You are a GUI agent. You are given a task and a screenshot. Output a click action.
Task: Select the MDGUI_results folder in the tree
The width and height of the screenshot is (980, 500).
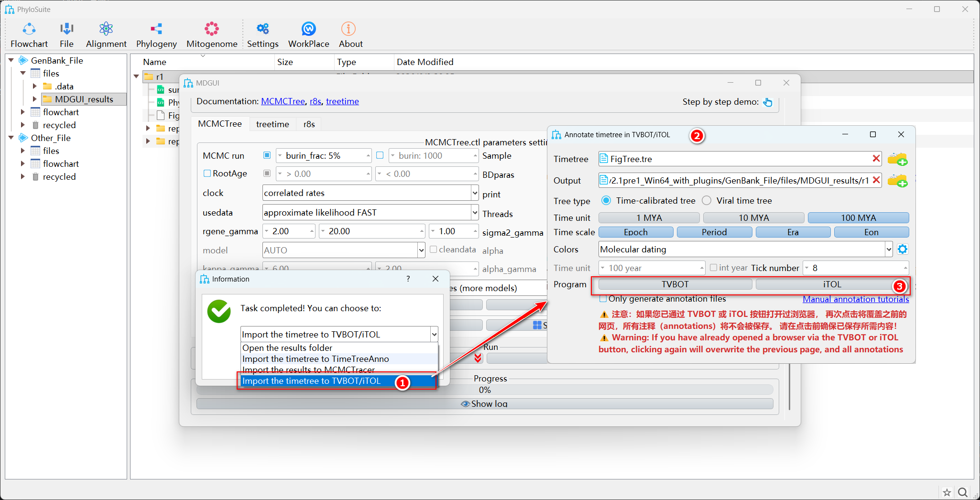[x=84, y=99]
